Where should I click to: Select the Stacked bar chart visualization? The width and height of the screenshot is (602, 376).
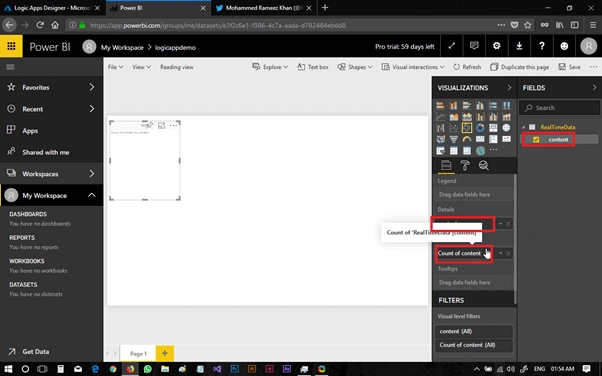point(440,105)
